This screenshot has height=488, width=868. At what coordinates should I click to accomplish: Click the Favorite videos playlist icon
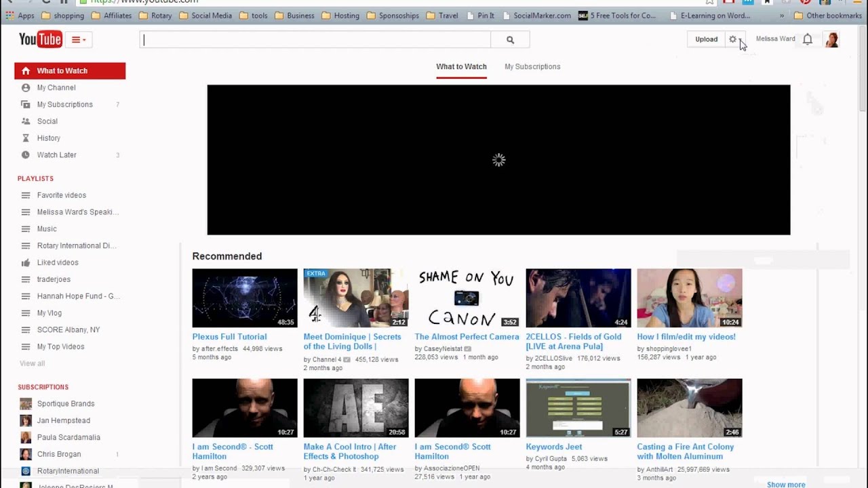[x=26, y=195]
